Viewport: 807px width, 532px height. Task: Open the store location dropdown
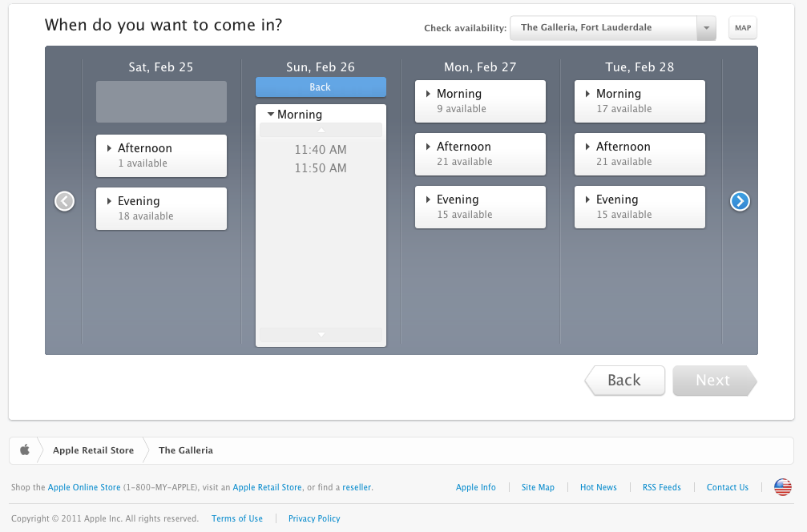pos(612,28)
